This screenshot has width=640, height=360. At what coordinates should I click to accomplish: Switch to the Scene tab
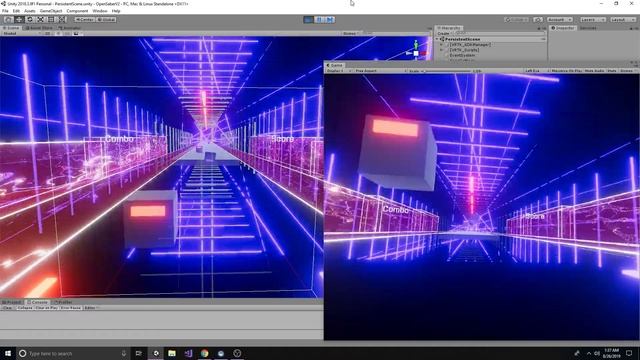(x=11, y=28)
